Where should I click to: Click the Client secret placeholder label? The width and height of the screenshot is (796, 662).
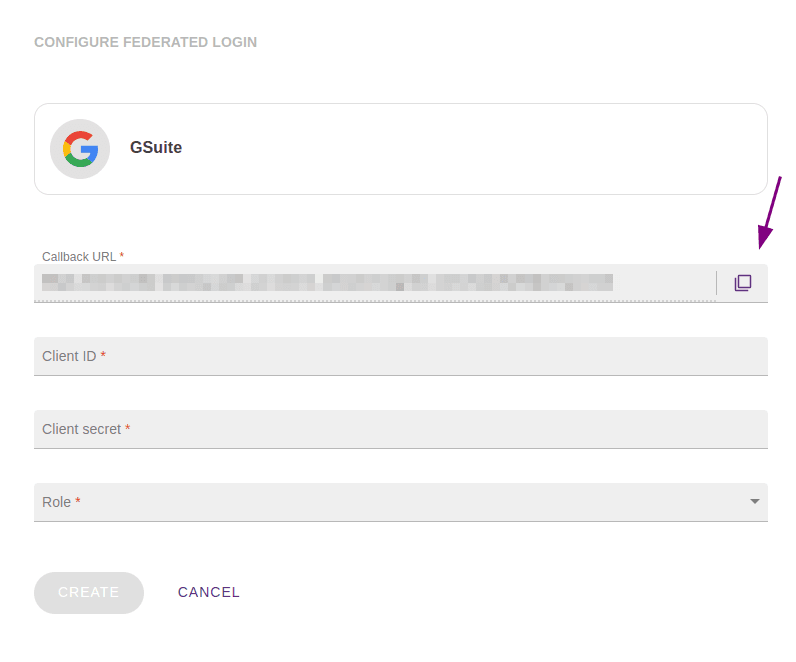pyautogui.click(x=81, y=429)
